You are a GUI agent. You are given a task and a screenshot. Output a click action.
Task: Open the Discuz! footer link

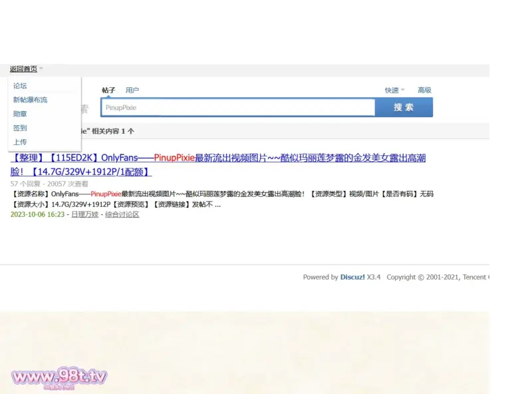tap(352, 277)
